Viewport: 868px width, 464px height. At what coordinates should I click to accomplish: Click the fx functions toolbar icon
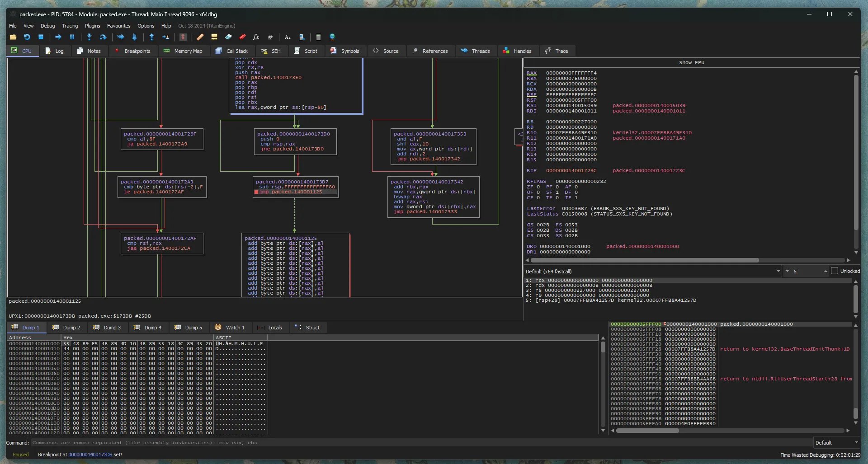pyautogui.click(x=256, y=37)
